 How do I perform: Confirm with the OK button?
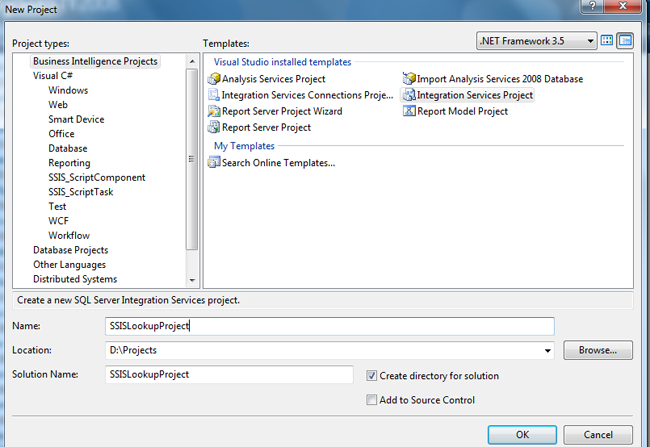(x=522, y=435)
